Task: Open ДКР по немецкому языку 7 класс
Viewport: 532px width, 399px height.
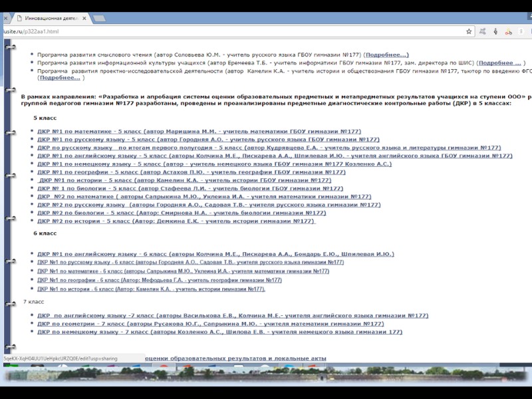Action: point(220,332)
